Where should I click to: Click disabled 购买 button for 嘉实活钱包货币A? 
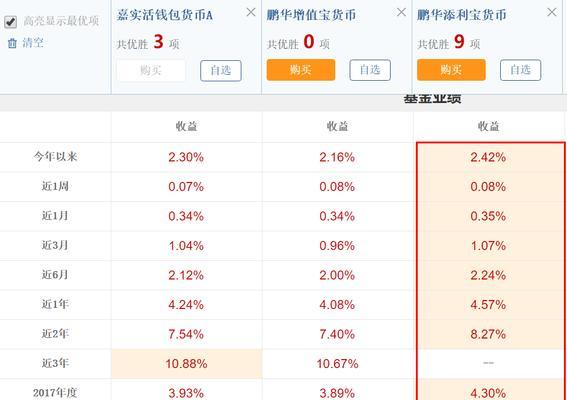[151, 70]
